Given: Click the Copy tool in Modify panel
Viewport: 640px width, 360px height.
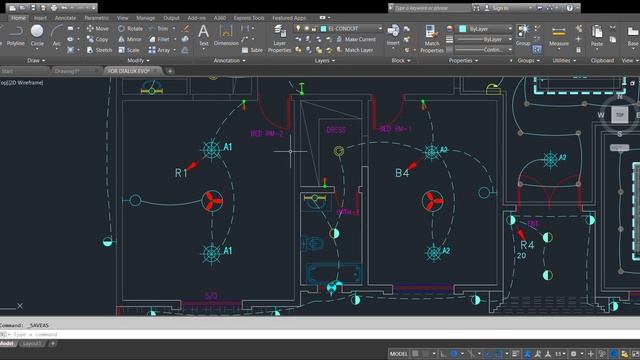Looking at the screenshot, I should pos(98,39).
